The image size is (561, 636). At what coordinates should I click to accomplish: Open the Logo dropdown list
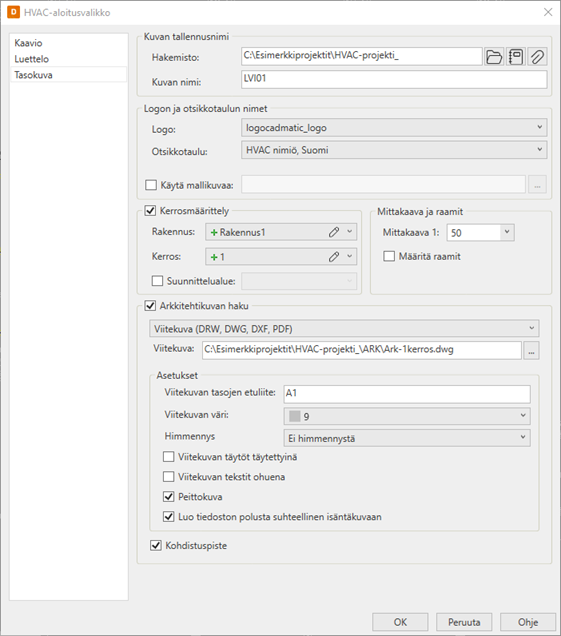(394, 127)
